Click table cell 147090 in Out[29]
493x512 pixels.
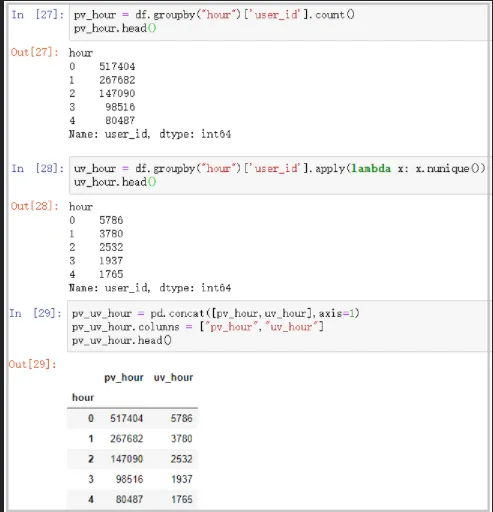(127, 459)
